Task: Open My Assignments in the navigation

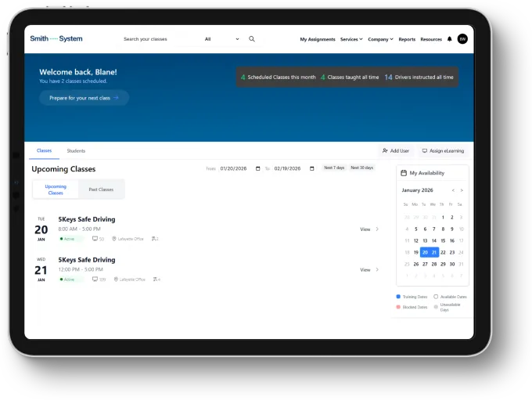Action: (318, 39)
